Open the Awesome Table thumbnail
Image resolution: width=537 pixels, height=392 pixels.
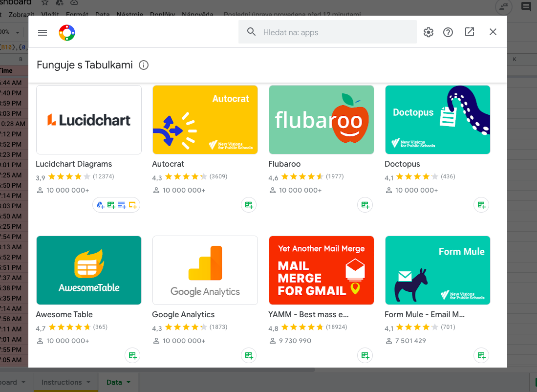pos(89,270)
